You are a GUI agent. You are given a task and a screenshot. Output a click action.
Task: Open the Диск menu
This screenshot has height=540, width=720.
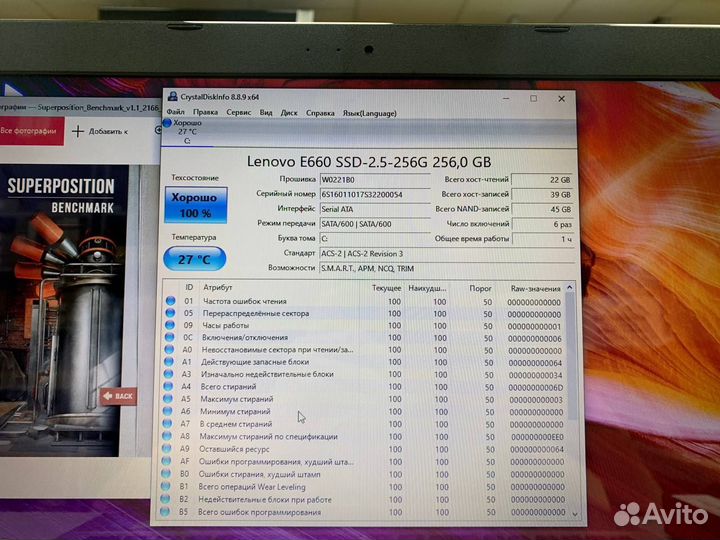[289, 112]
